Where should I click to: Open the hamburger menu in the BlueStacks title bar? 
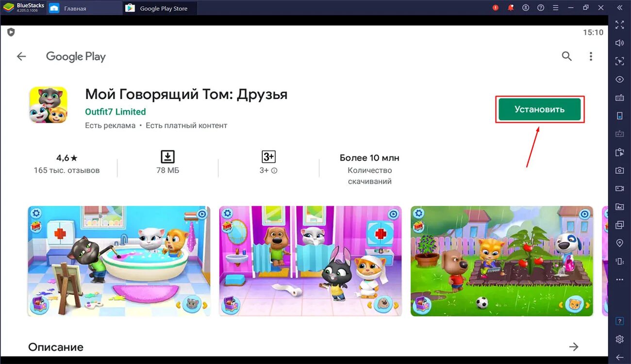pos(556,8)
